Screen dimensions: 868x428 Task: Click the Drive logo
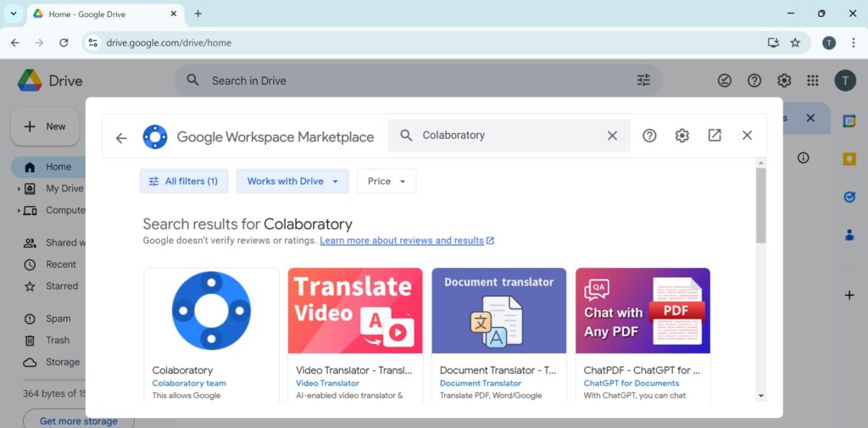point(50,81)
